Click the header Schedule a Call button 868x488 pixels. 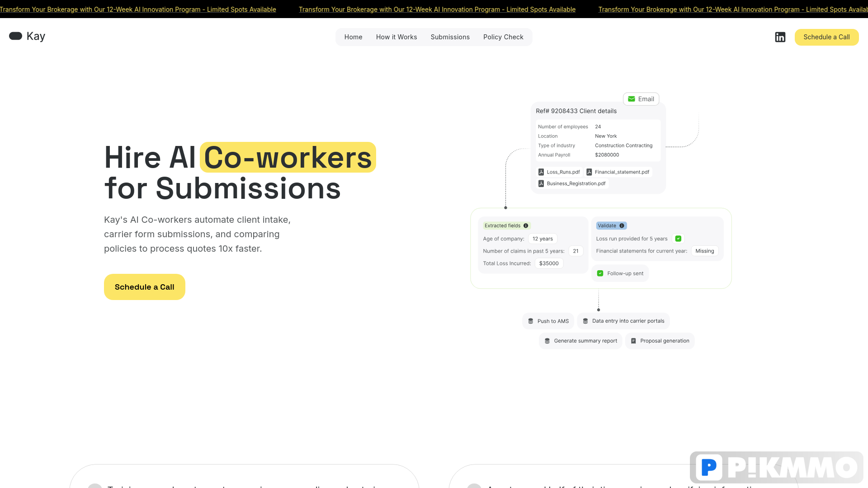[x=827, y=37]
